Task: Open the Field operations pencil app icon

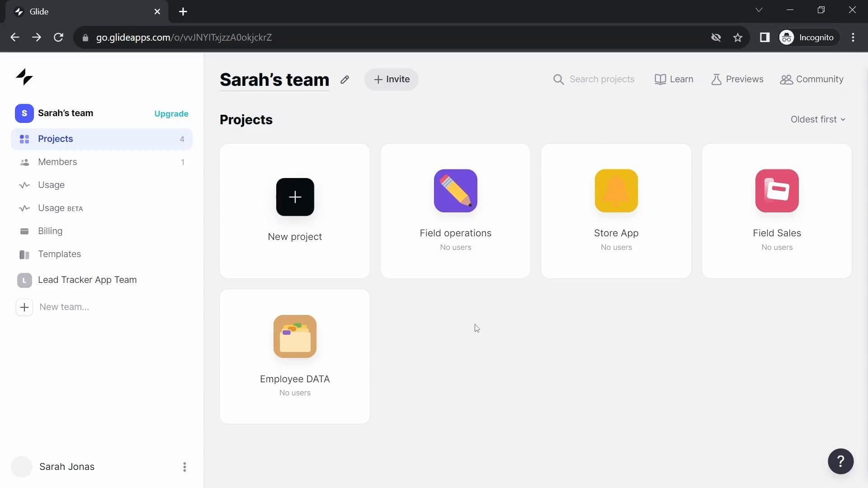Action: tap(455, 191)
